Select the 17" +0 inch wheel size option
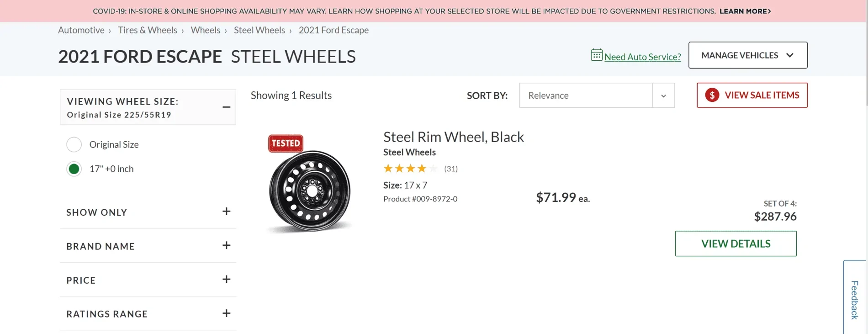868x334 pixels. click(74, 169)
